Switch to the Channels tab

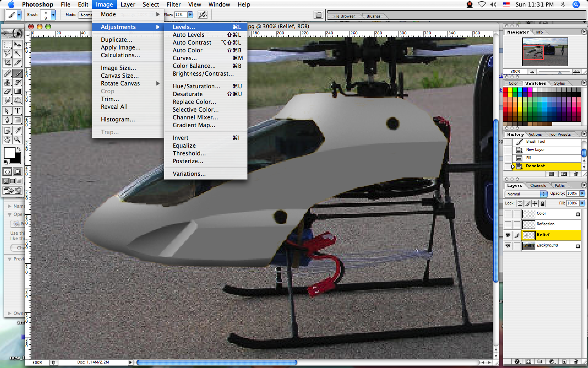click(538, 186)
